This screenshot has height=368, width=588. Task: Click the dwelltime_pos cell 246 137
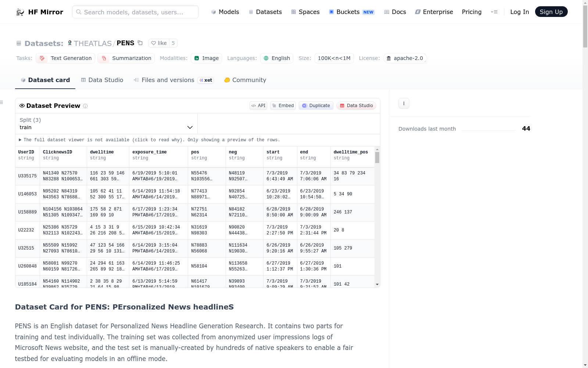352,212
